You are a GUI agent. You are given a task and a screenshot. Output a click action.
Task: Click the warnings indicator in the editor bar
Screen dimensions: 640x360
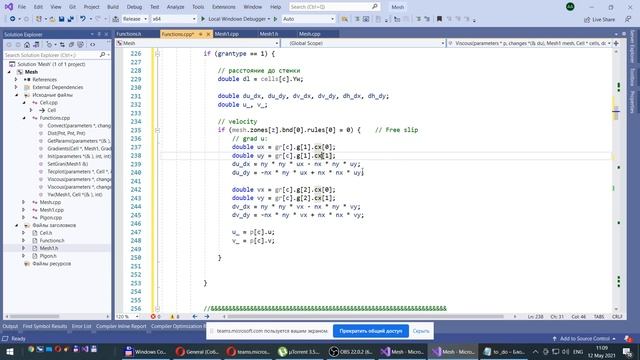coord(175,316)
